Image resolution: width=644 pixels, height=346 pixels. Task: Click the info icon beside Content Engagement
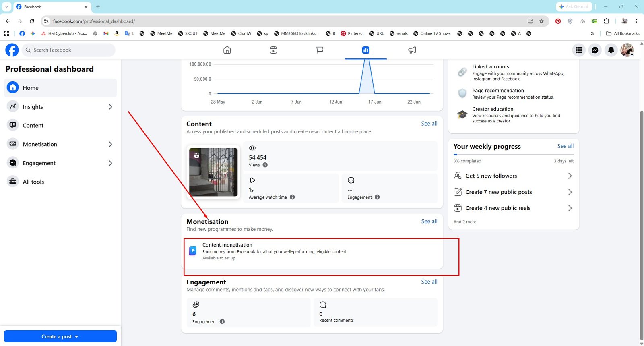point(377,197)
